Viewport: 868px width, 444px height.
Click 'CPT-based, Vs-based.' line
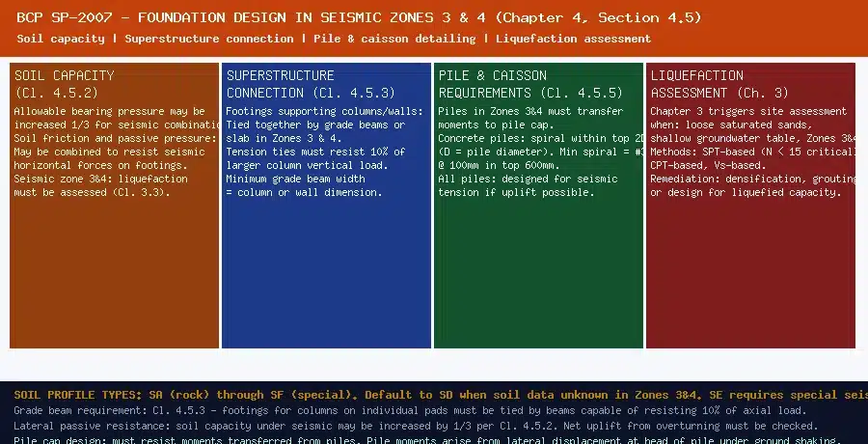click(x=708, y=165)
